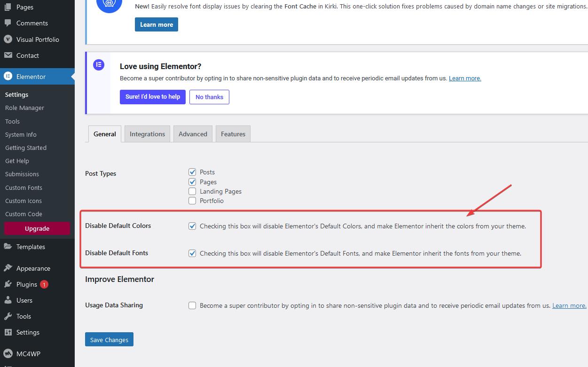Image resolution: width=588 pixels, height=367 pixels.
Task: Click Sure! I'd love to help
Action: click(153, 97)
